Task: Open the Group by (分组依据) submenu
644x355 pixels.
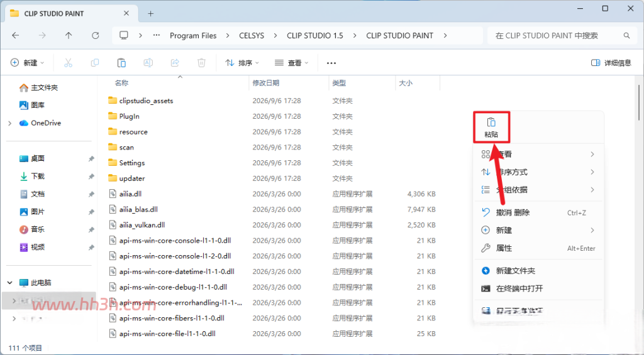Action: (x=538, y=190)
